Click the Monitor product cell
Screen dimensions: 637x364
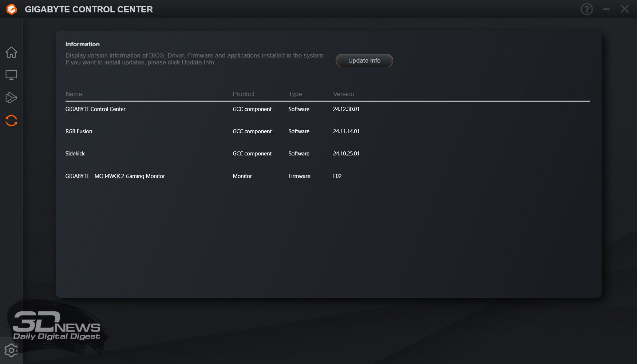(x=242, y=176)
